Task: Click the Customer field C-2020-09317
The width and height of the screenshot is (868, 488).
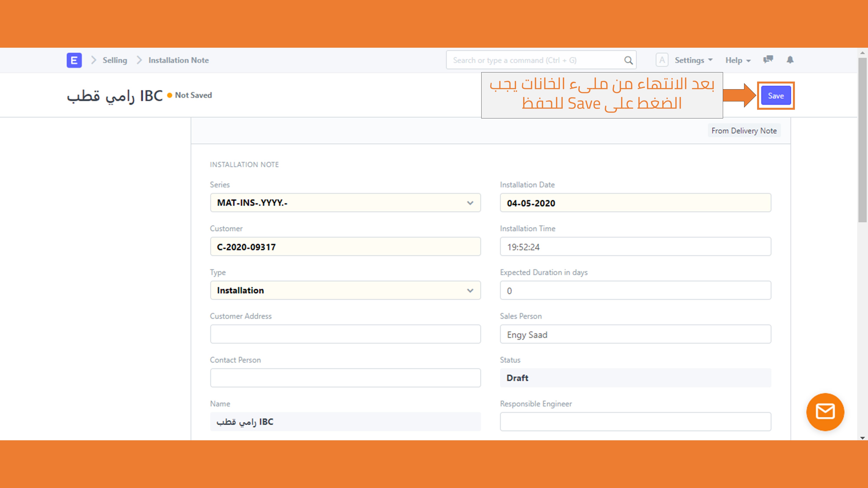Action: pyautogui.click(x=345, y=247)
